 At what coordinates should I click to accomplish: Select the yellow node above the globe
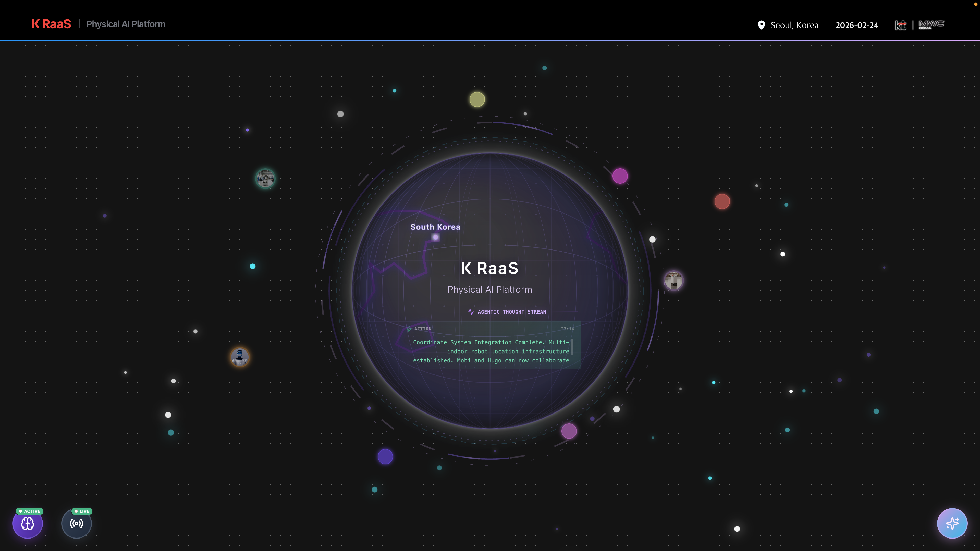[477, 100]
